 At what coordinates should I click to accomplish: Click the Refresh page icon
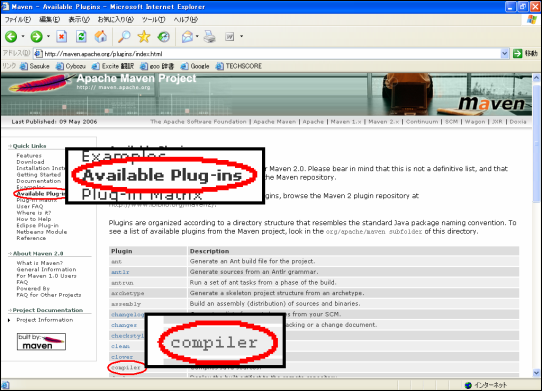(81, 36)
